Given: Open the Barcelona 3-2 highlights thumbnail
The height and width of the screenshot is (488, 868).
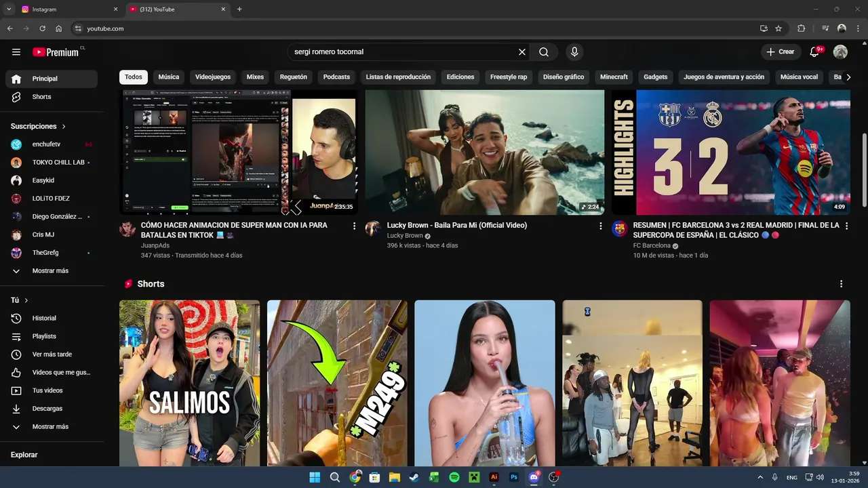Looking at the screenshot, I should (x=730, y=152).
